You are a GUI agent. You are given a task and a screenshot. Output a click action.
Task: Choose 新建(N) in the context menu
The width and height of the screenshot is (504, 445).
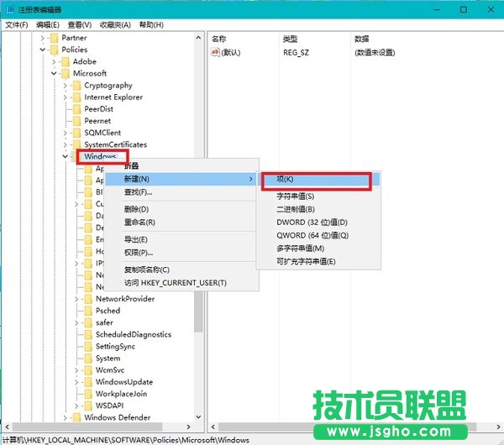[181, 179]
